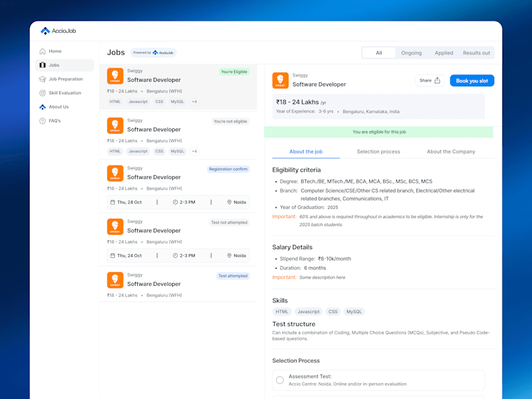Click the Share button
Image resolution: width=532 pixels, height=399 pixels.
point(430,80)
